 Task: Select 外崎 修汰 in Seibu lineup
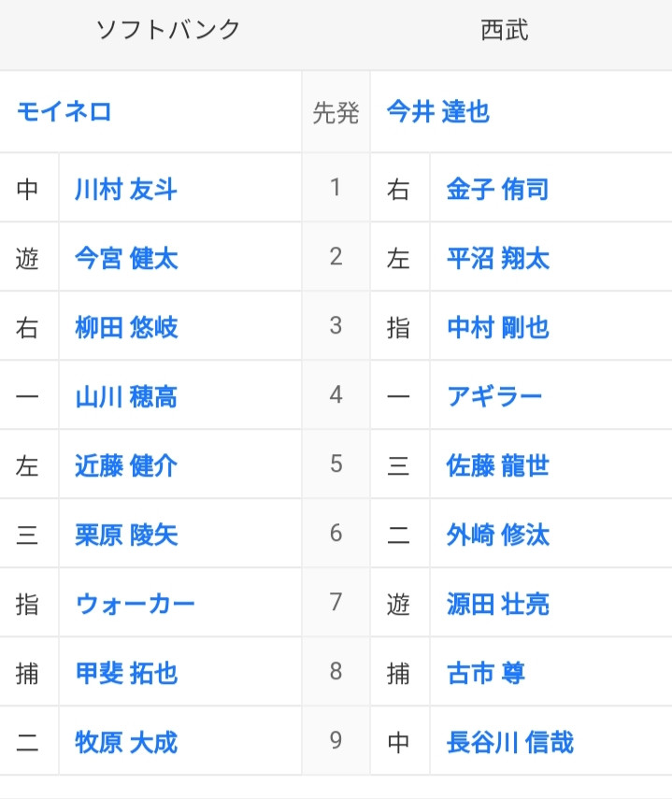[498, 535]
